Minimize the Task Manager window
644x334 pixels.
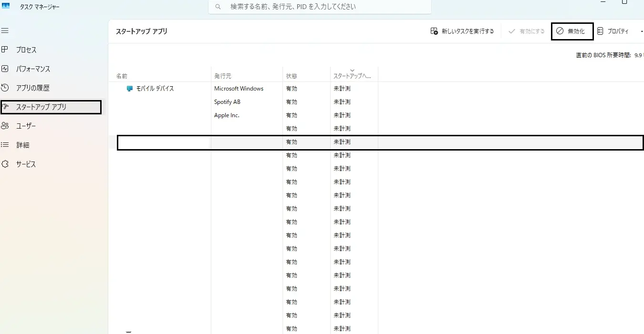tap(603, 3)
